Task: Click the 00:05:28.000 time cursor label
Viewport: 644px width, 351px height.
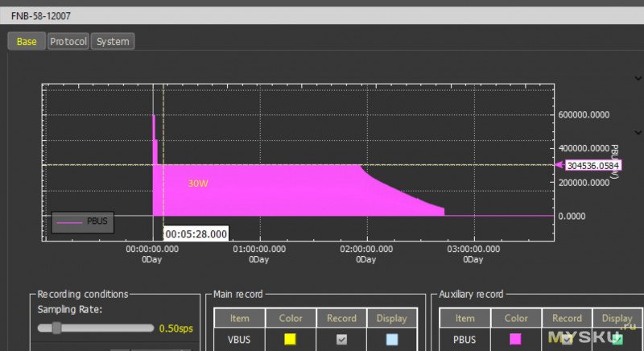Action: pyautogui.click(x=196, y=233)
